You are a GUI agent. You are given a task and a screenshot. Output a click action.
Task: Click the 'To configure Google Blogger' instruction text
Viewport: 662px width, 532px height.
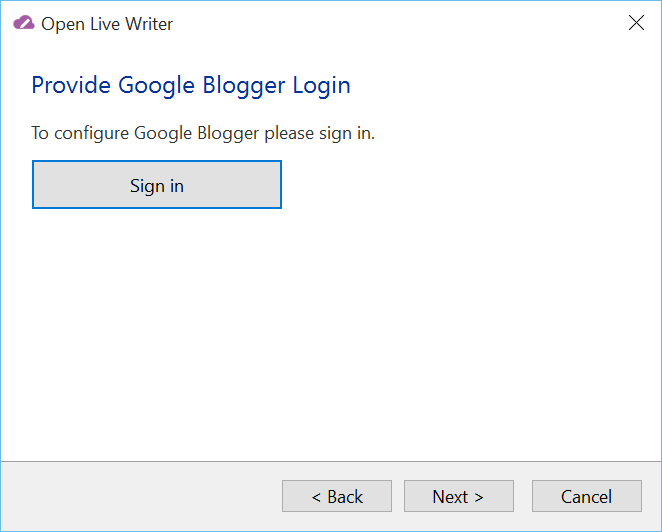point(203,133)
